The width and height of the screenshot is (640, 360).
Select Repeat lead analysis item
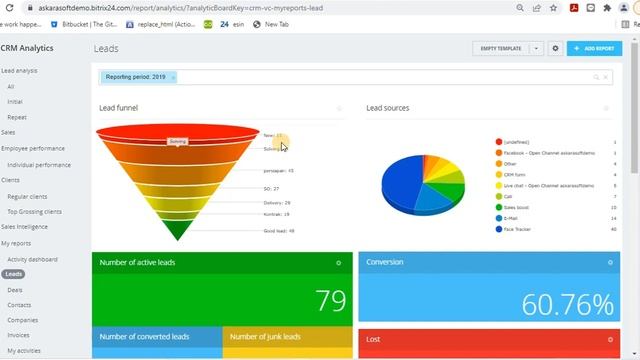(x=17, y=117)
